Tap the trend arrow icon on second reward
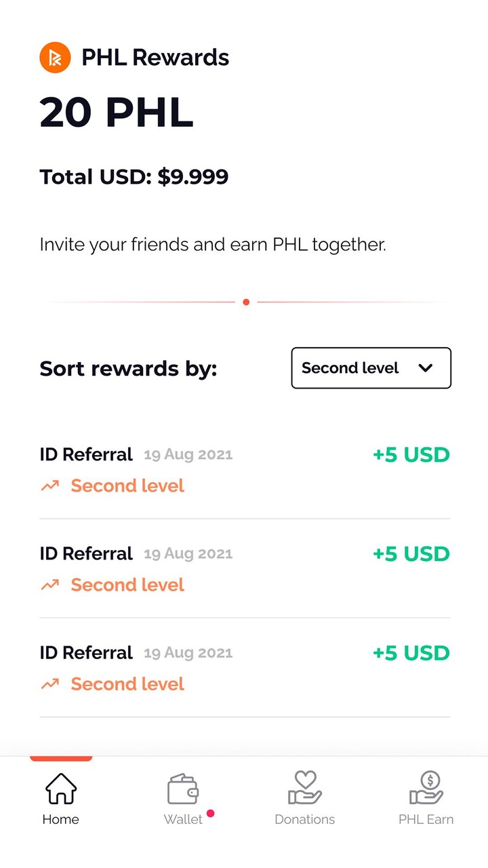 click(x=50, y=585)
